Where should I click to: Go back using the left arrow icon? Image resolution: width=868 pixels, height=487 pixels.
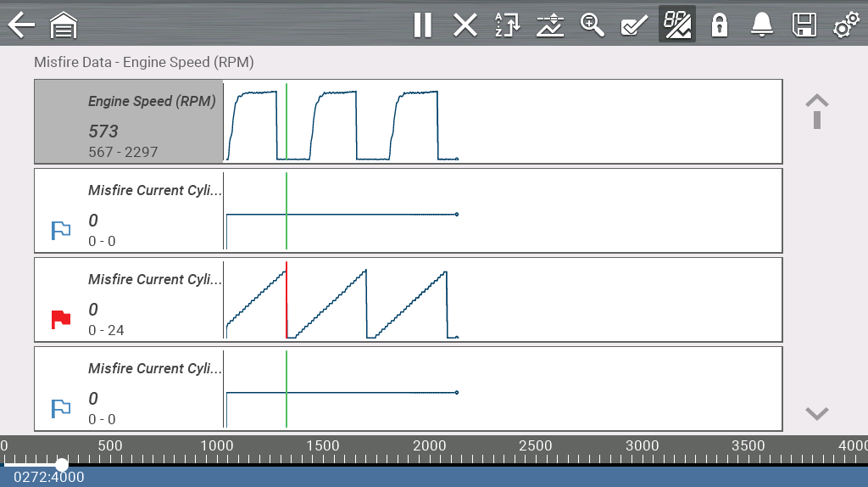click(x=21, y=25)
